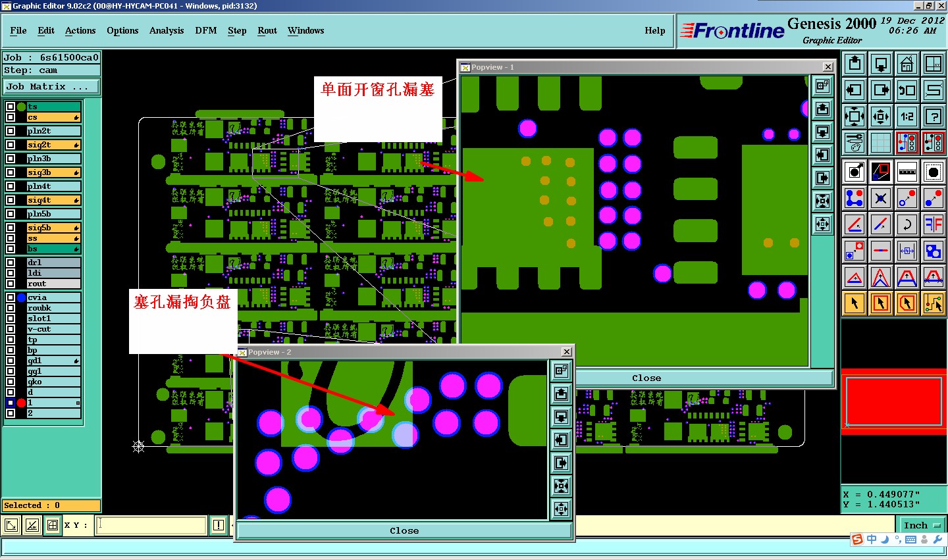The height and width of the screenshot is (560, 948).
Task: Toggle the layer 1 checkbox
Action: click(11, 403)
